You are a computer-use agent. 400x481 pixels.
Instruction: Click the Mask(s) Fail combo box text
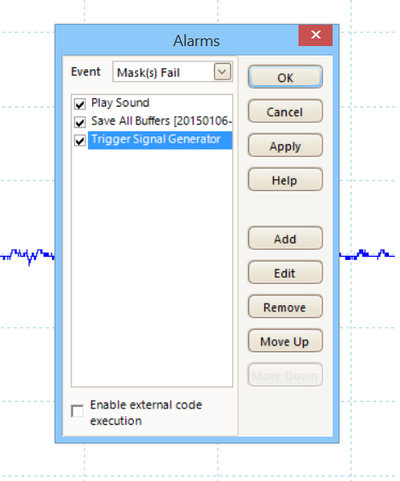tap(148, 72)
